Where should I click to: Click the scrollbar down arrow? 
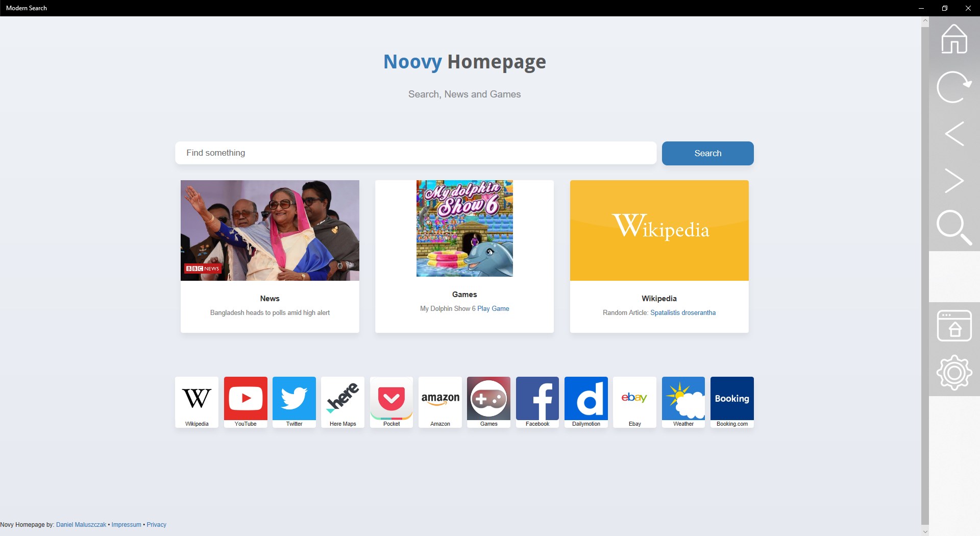click(925, 531)
